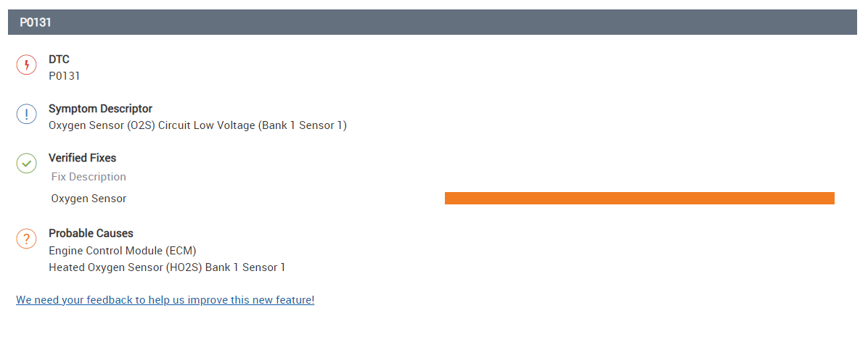Select the DTC section heading

coord(59,59)
